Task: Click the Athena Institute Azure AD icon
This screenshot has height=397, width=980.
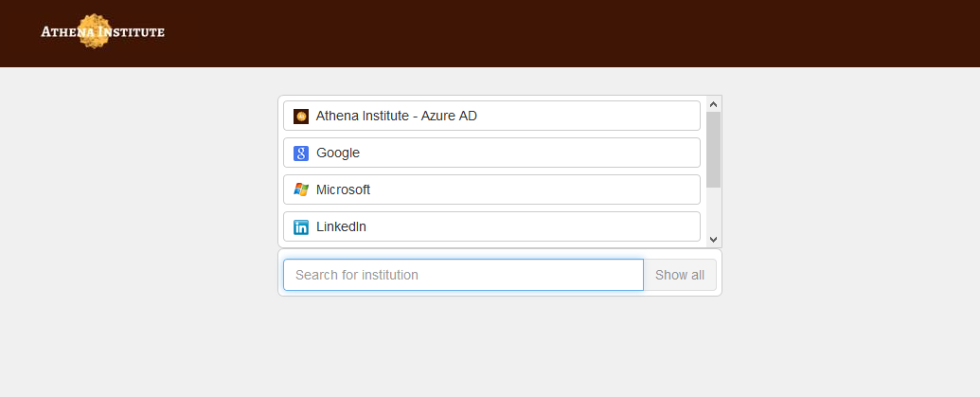Action: pyautogui.click(x=301, y=117)
